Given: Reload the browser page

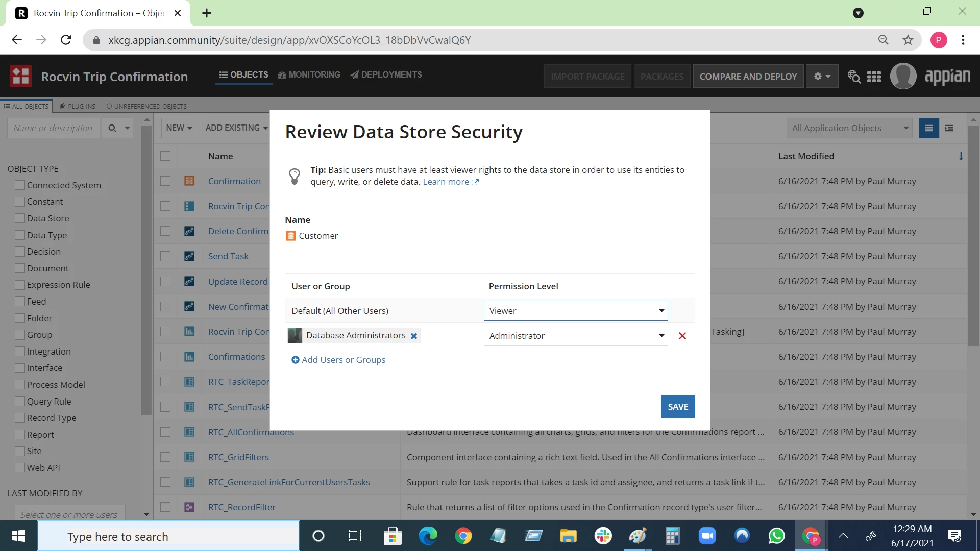Looking at the screenshot, I should (66, 40).
